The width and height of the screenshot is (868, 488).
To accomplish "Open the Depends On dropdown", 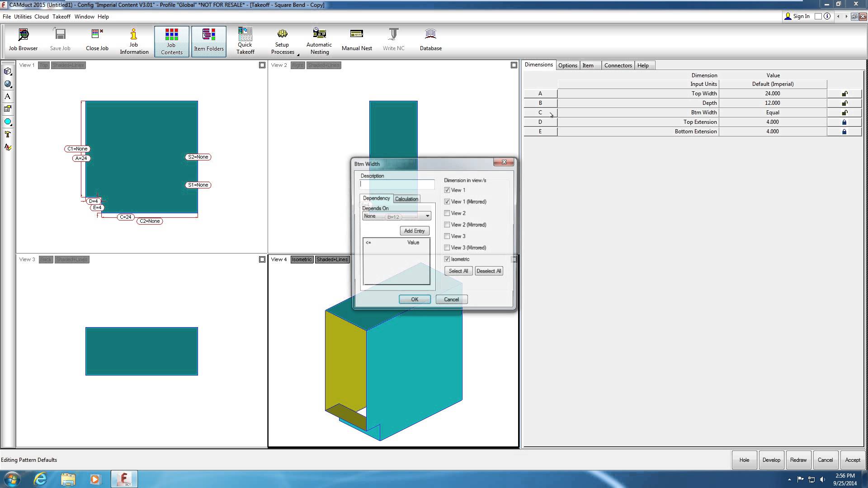I will [427, 216].
